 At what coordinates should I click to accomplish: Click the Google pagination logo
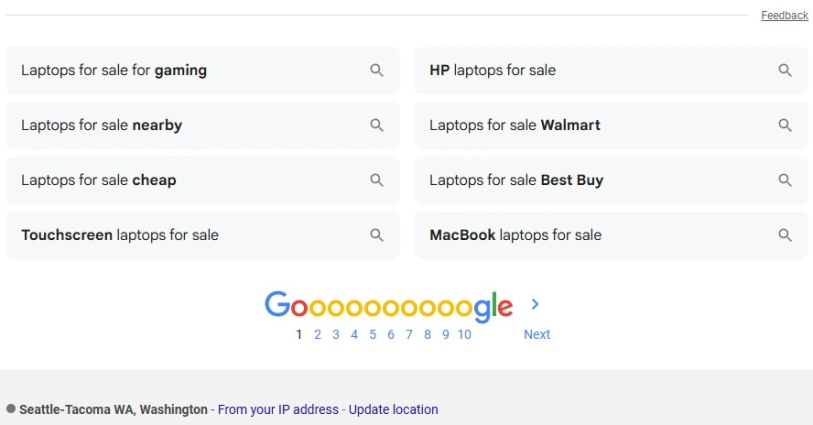tap(388, 306)
